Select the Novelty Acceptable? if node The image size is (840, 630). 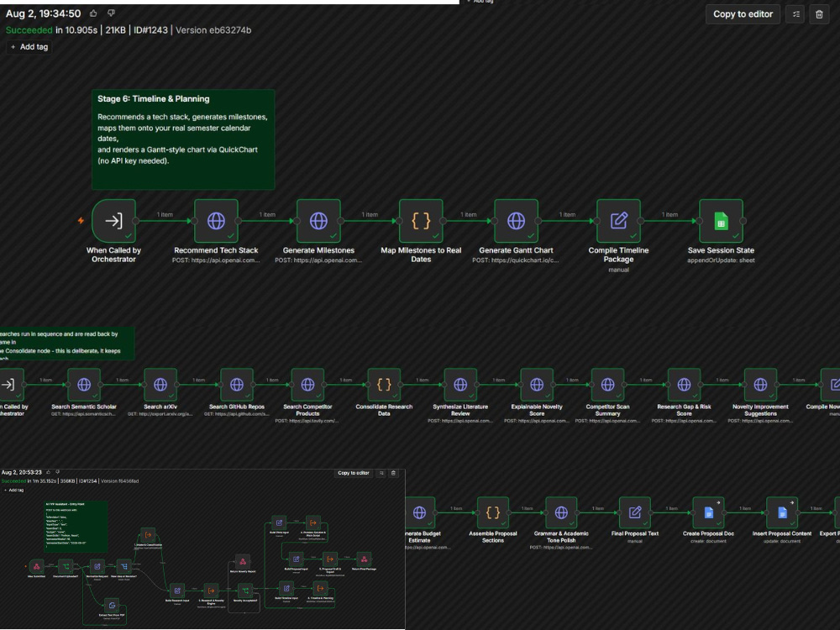(245, 591)
